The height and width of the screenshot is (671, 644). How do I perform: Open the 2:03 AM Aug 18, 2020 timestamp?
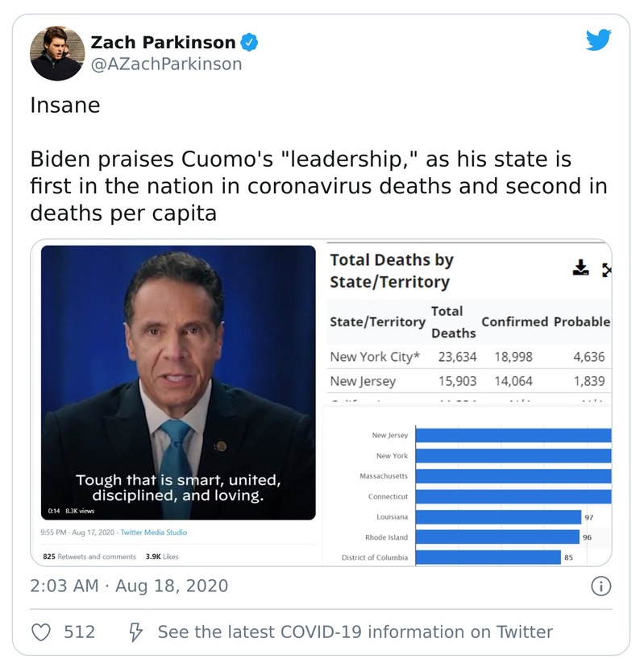(x=129, y=586)
